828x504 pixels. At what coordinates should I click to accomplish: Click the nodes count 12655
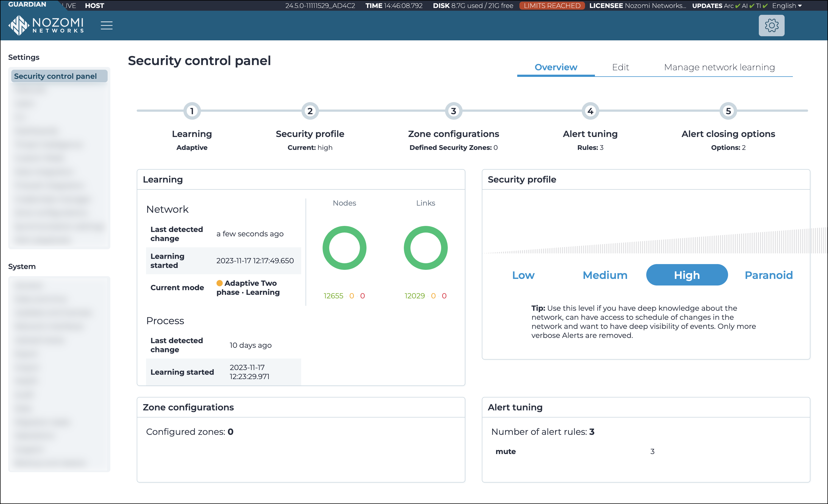tap(333, 296)
